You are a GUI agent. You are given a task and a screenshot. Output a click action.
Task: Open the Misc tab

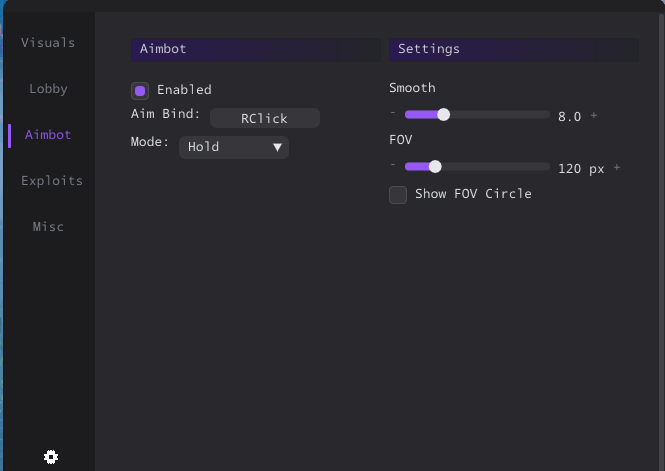(48, 227)
